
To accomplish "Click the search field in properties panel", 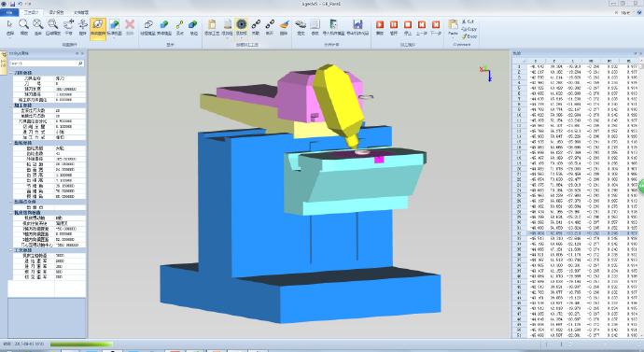I will tap(47, 63).
